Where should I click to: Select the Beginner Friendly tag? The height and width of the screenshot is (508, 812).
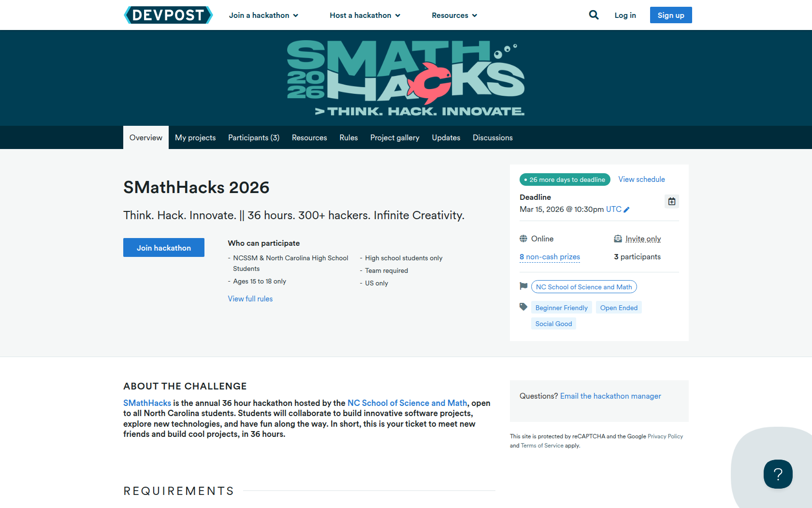pos(562,308)
